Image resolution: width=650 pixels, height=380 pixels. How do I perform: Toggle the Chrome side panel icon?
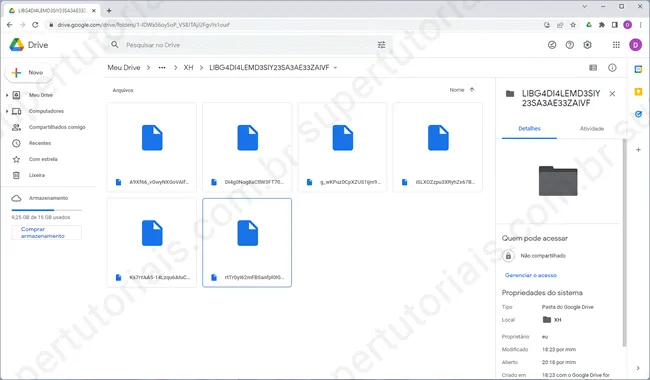point(614,25)
